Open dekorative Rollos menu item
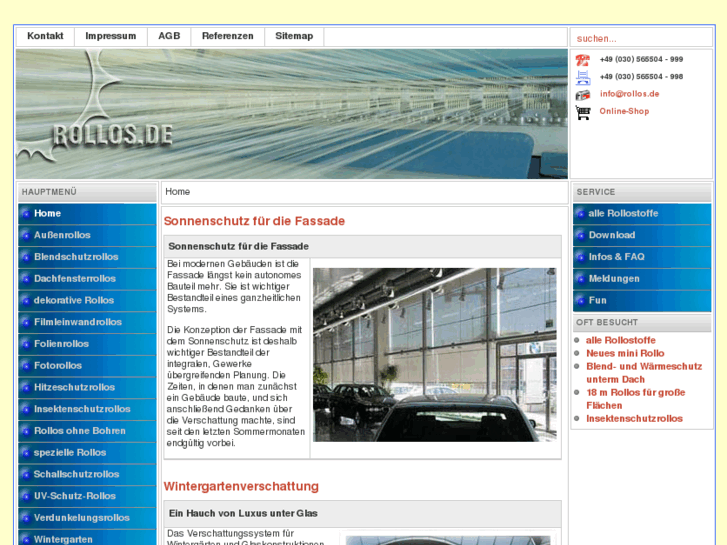727x545 pixels. [x=87, y=301]
